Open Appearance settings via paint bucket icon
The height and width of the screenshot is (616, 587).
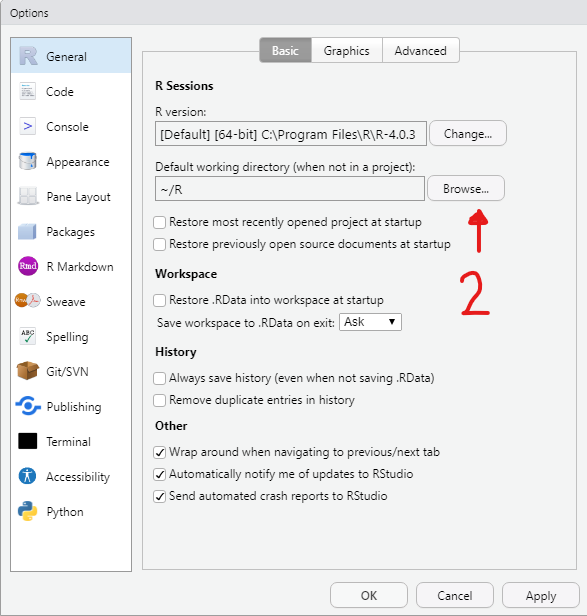coord(28,161)
